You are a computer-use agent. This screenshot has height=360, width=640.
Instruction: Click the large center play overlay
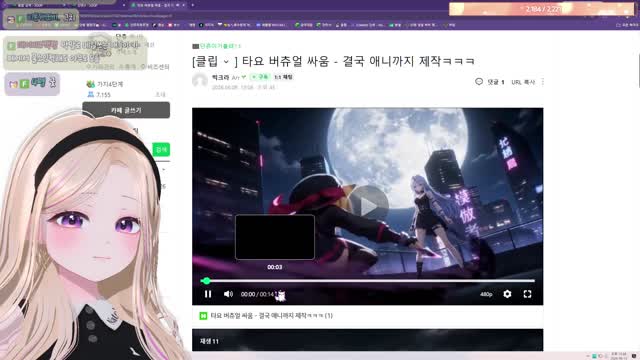pyautogui.click(x=368, y=205)
